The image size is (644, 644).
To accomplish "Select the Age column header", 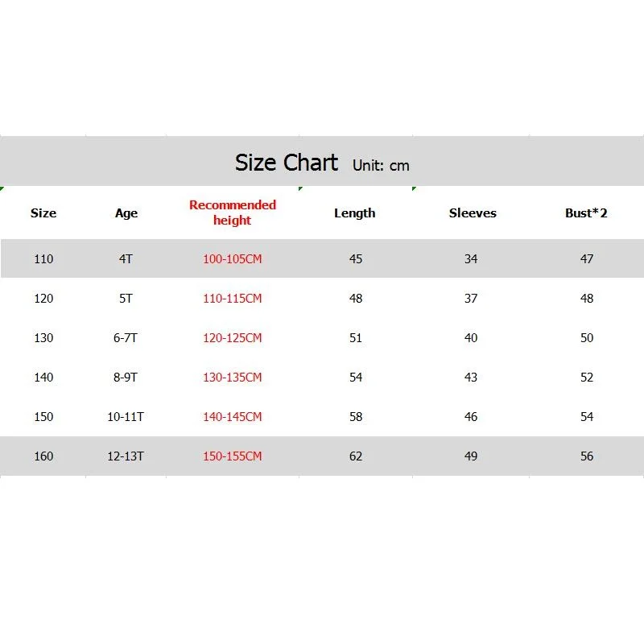I will point(126,213).
